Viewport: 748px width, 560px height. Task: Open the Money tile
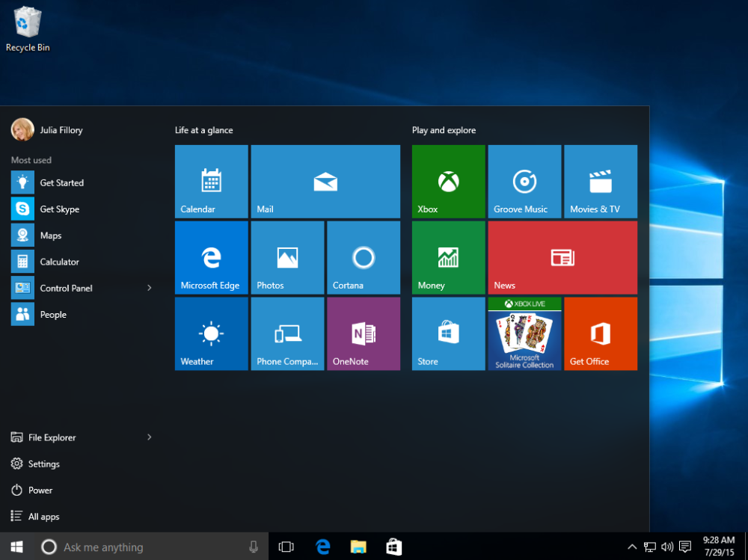(x=448, y=258)
